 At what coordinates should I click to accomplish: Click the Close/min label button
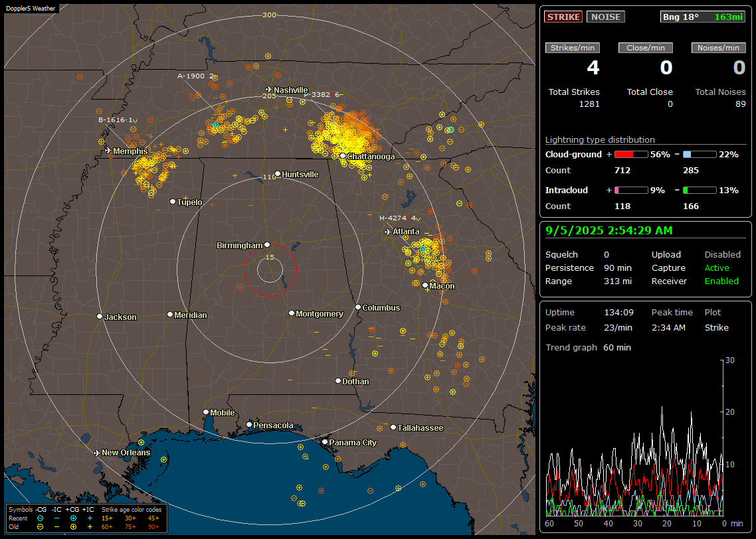pyautogui.click(x=646, y=48)
